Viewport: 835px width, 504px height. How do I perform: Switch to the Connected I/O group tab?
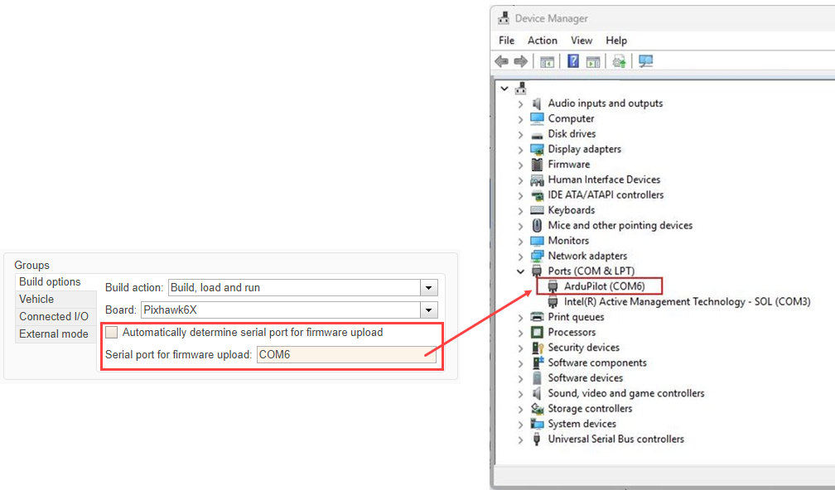[x=54, y=317]
